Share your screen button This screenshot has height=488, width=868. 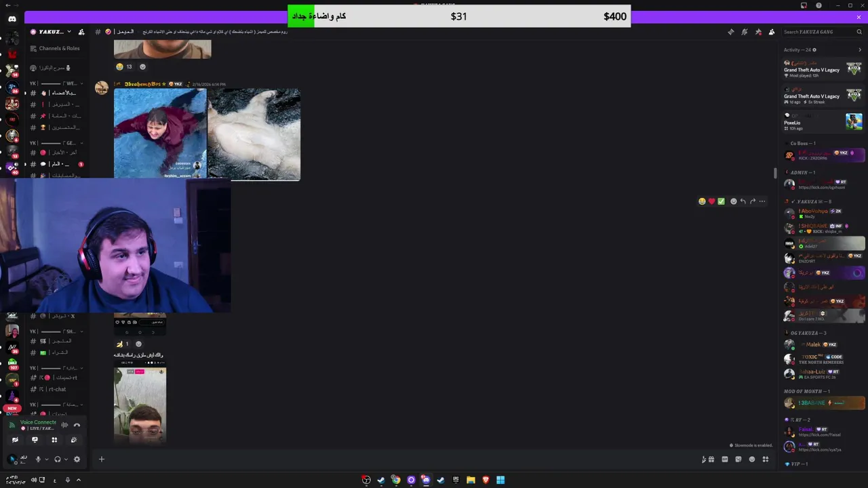pyautogui.click(x=35, y=440)
